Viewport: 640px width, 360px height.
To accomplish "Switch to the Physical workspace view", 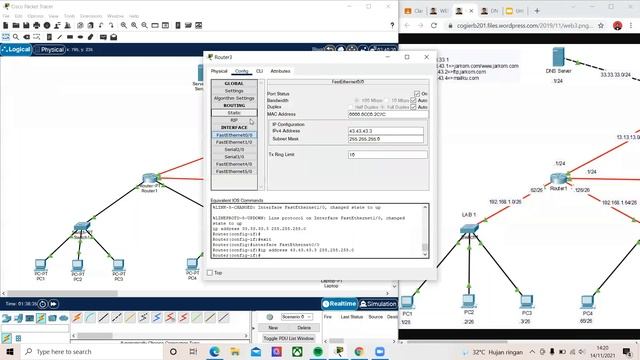I will (50, 49).
